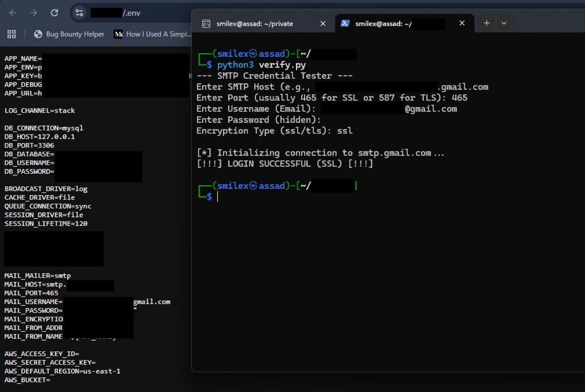Viewport: 585px width, 392px height.
Task: Close the ~/private terminal tab
Action: 323,24
